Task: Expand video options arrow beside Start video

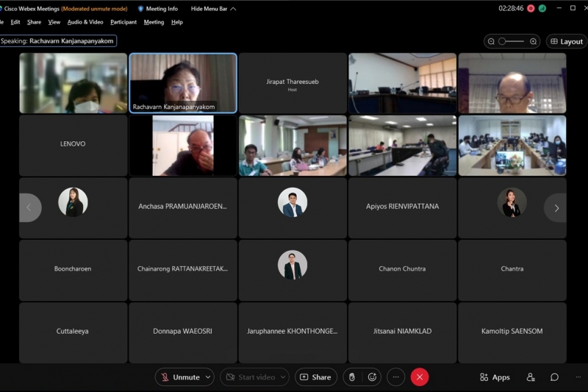Action: point(284,377)
